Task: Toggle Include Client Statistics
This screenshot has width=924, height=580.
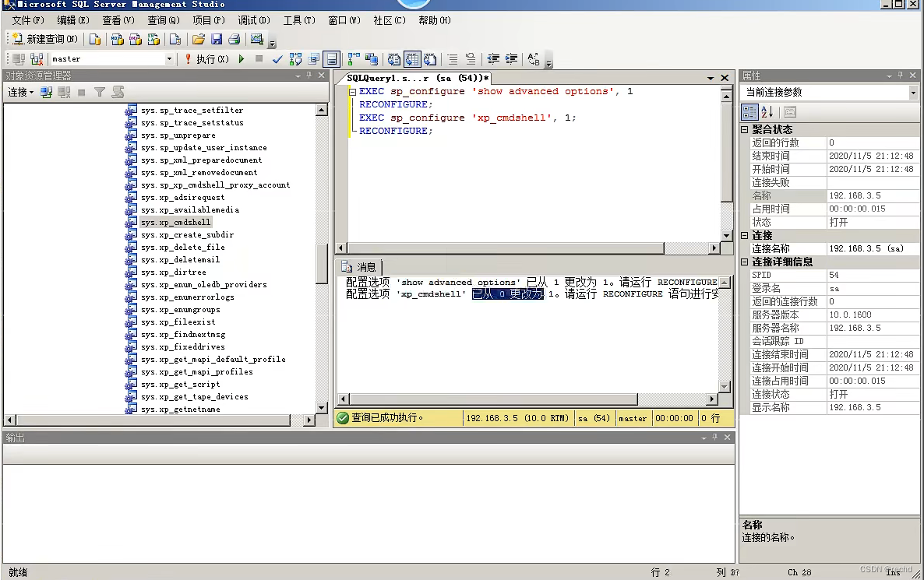Action: click(372, 59)
